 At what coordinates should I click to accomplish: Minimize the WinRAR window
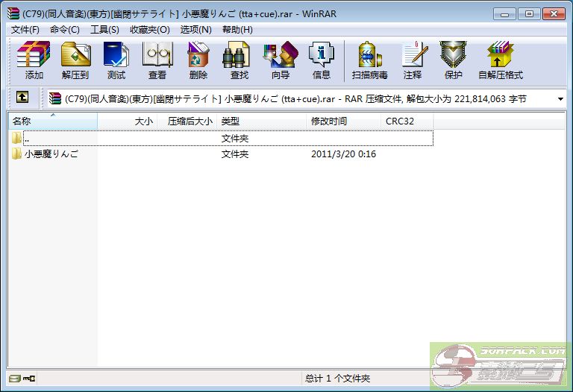click(504, 14)
